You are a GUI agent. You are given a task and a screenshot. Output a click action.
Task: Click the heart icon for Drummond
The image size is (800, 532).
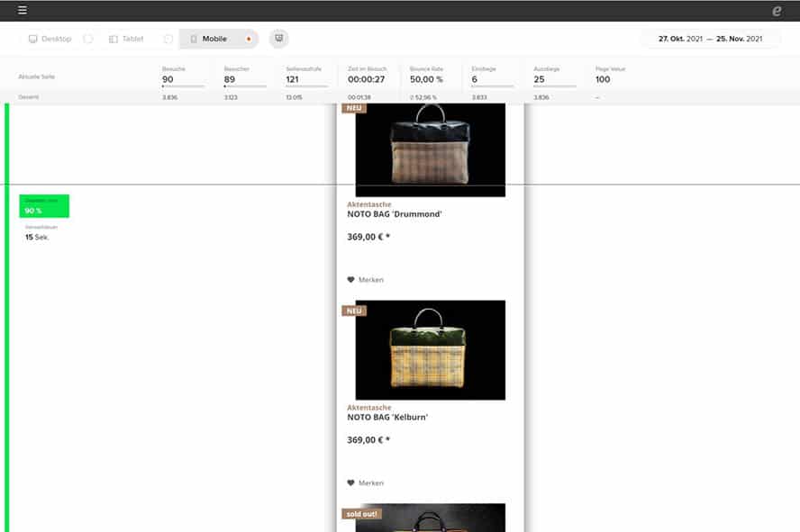coord(350,280)
